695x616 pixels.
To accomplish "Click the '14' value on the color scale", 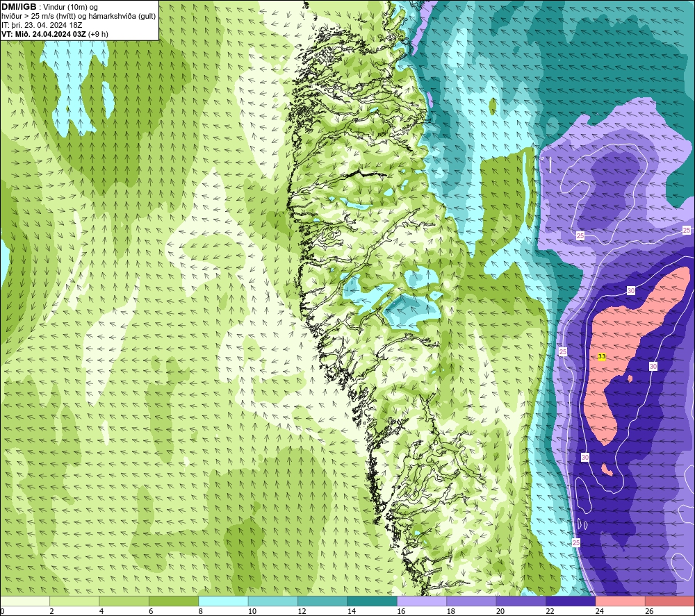I will point(352,611).
